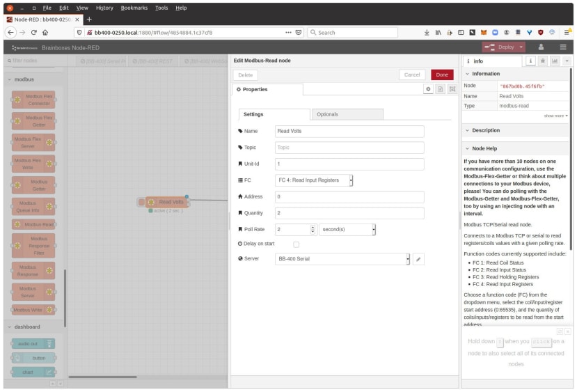Open the File menu
This screenshot has width=577, height=392.
(47, 8)
